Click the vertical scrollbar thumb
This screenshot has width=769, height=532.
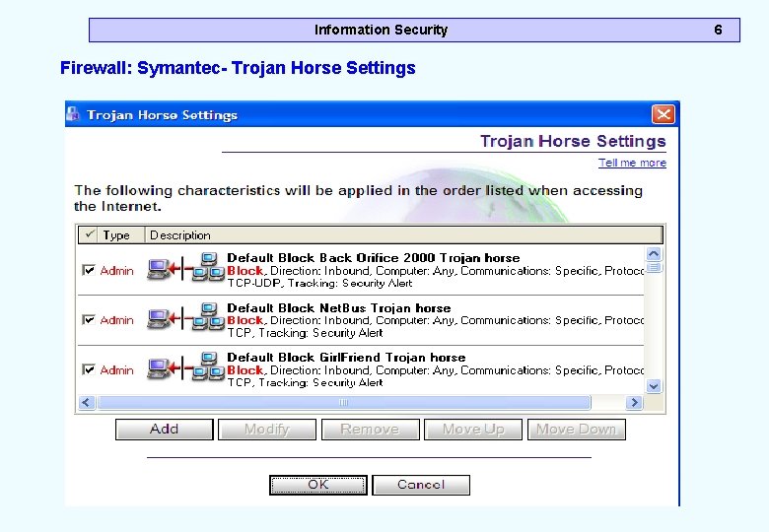[x=654, y=267]
